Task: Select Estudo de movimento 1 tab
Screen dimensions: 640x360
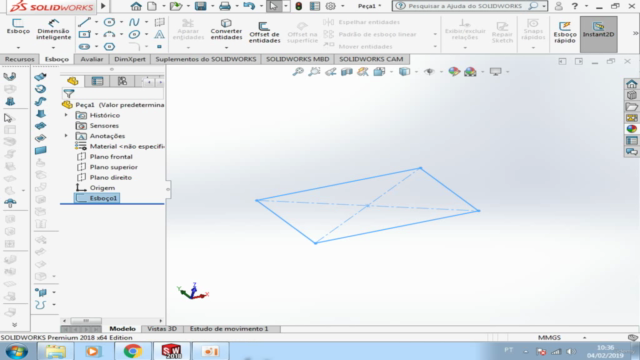Action: (229, 329)
